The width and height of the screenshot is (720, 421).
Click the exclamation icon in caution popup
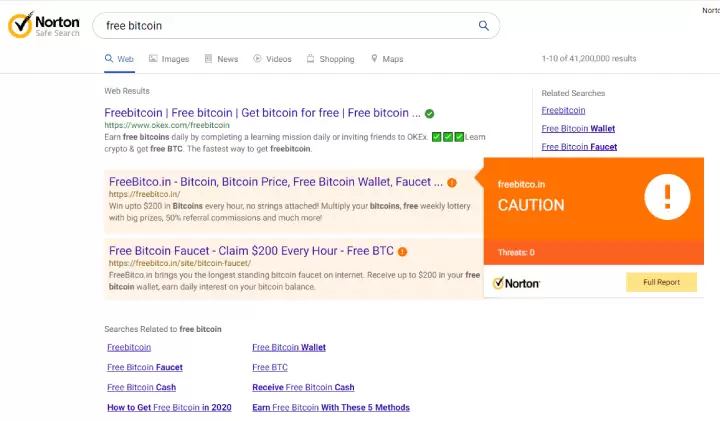pyautogui.click(x=667, y=197)
